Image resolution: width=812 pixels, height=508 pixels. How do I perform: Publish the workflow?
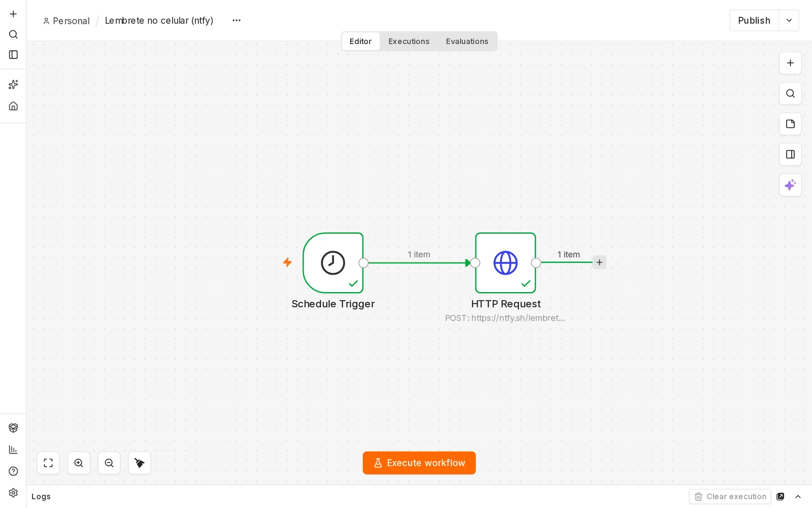click(754, 20)
